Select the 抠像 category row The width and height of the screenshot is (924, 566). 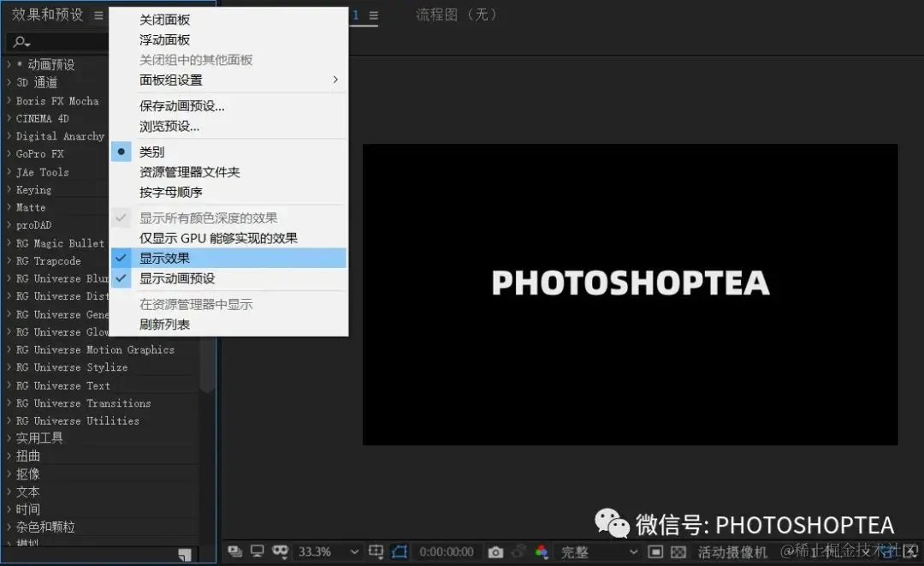coord(101,474)
